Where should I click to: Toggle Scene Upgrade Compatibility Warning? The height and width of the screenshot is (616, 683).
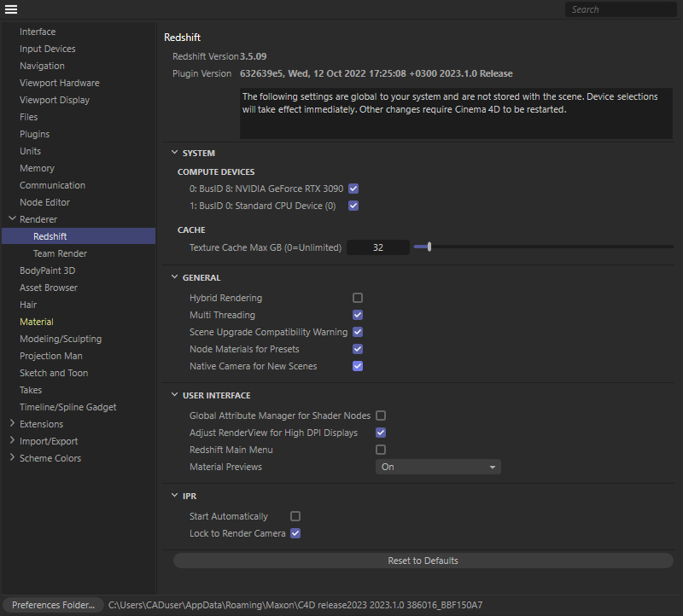tap(358, 332)
